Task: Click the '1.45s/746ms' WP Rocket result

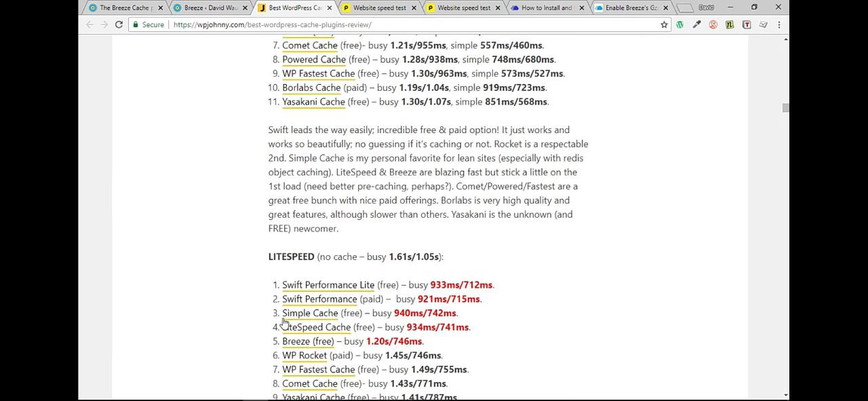Action: click(413, 356)
